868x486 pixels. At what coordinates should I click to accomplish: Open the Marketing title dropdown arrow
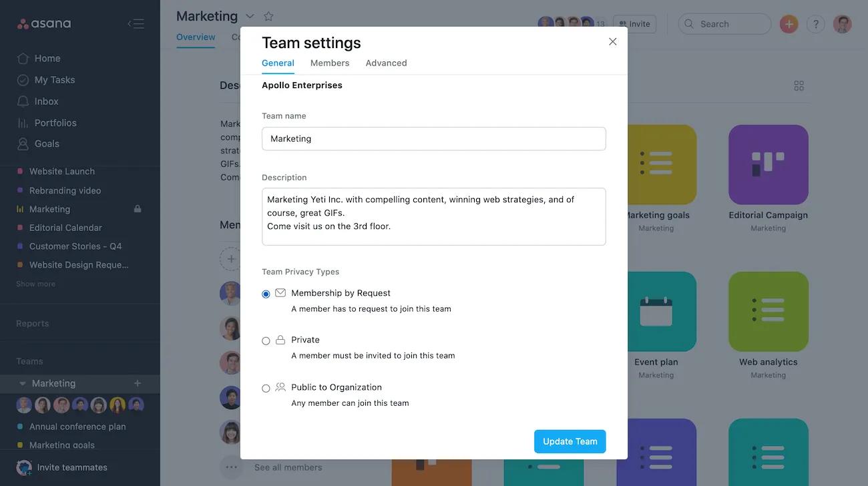[250, 16]
